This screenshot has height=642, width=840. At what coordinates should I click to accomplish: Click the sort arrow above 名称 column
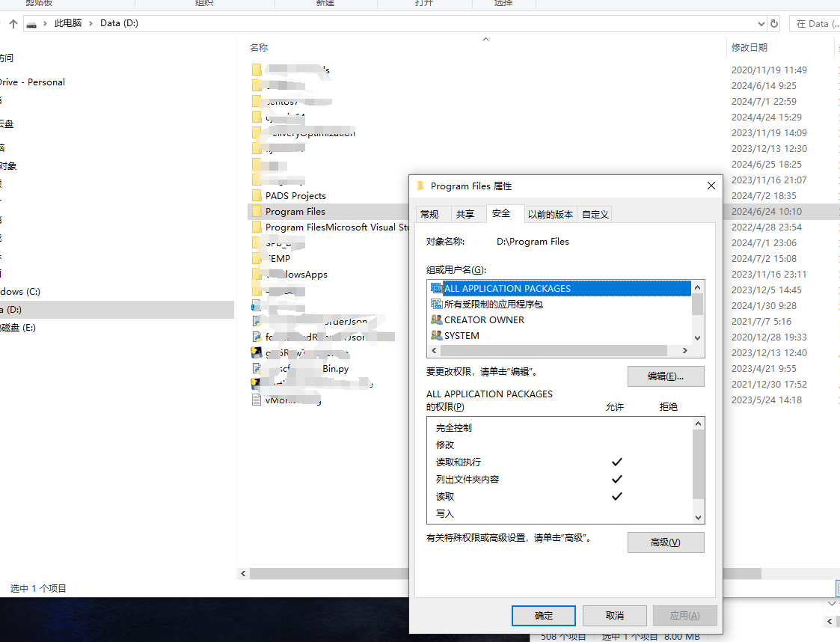point(486,39)
